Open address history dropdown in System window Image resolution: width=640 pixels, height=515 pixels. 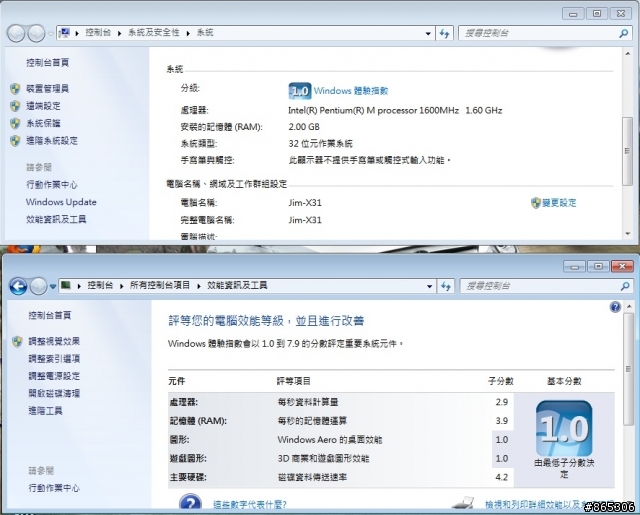[x=428, y=33]
